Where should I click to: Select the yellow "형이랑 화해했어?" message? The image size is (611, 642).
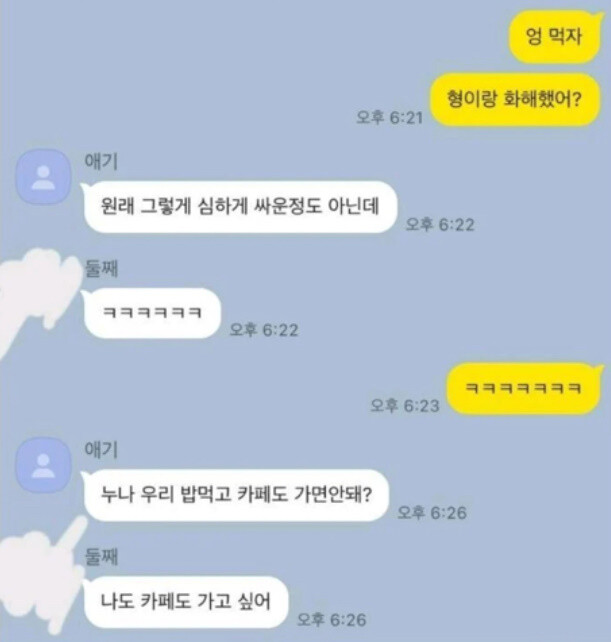pyautogui.click(x=514, y=99)
